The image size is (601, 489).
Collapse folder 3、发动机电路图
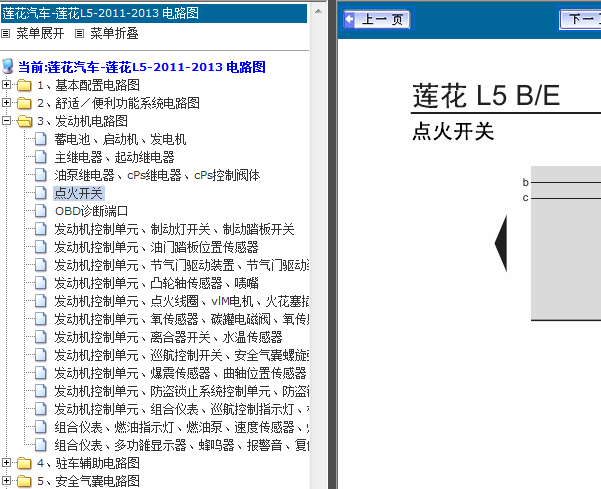pyautogui.click(x=6, y=121)
